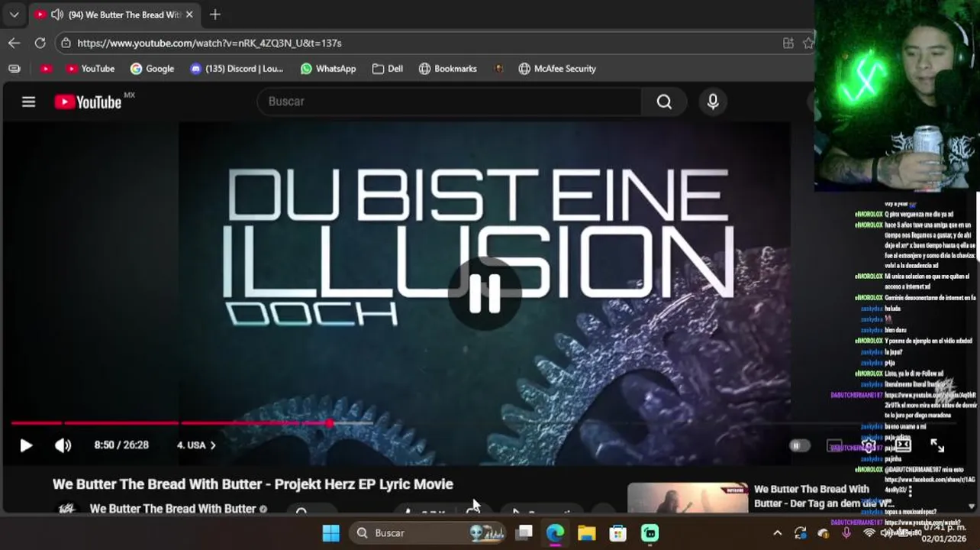Play the video from player controls

point(26,445)
